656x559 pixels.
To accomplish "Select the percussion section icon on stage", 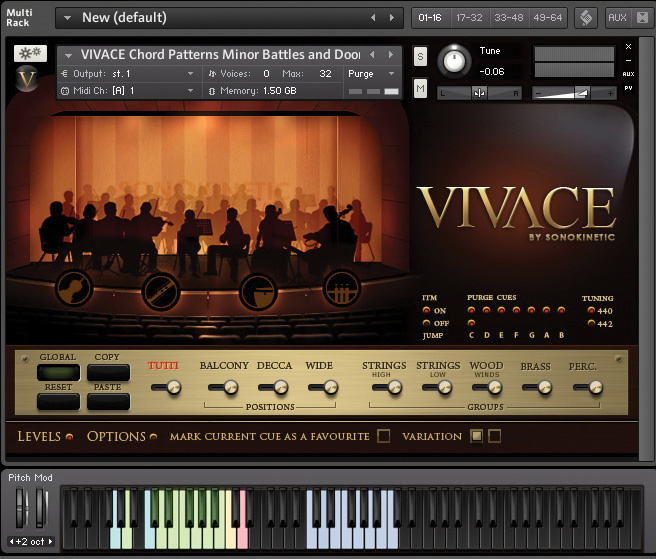I will point(341,289).
